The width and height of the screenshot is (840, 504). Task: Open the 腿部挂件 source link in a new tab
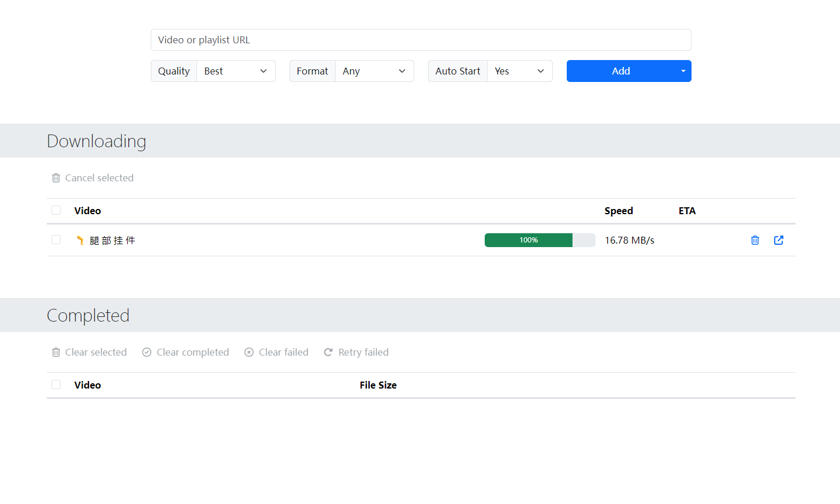(x=778, y=240)
